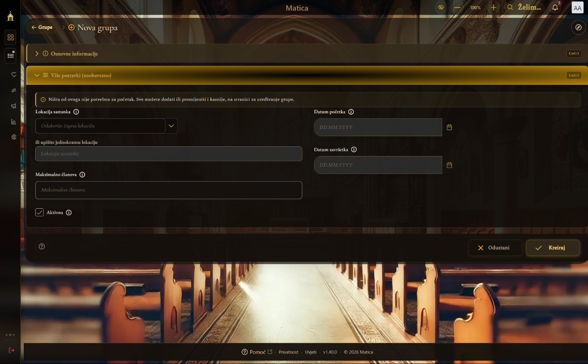Image resolution: width=588 pixels, height=364 pixels.
Task: Open notifications bell with badge 5
Action: click(555, 7)
